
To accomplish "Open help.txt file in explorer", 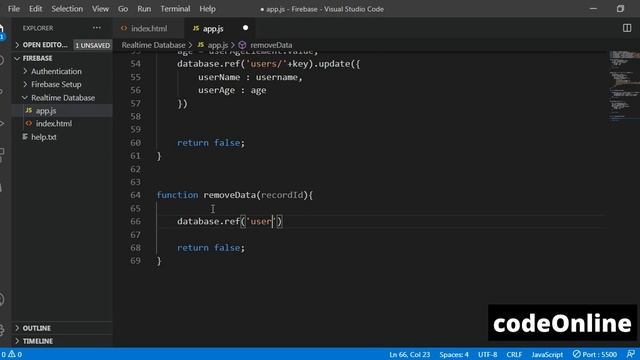I will [x=44, y=137].
